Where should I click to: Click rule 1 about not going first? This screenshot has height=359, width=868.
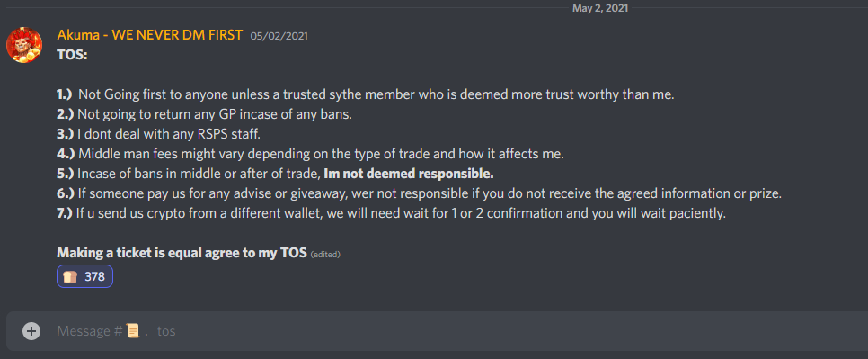tap(366, 94)
